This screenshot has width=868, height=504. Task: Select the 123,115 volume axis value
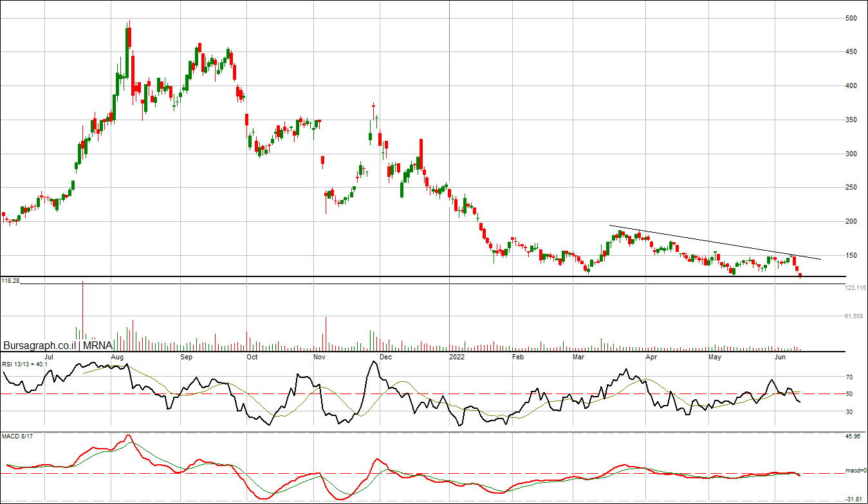coord(855,288)
